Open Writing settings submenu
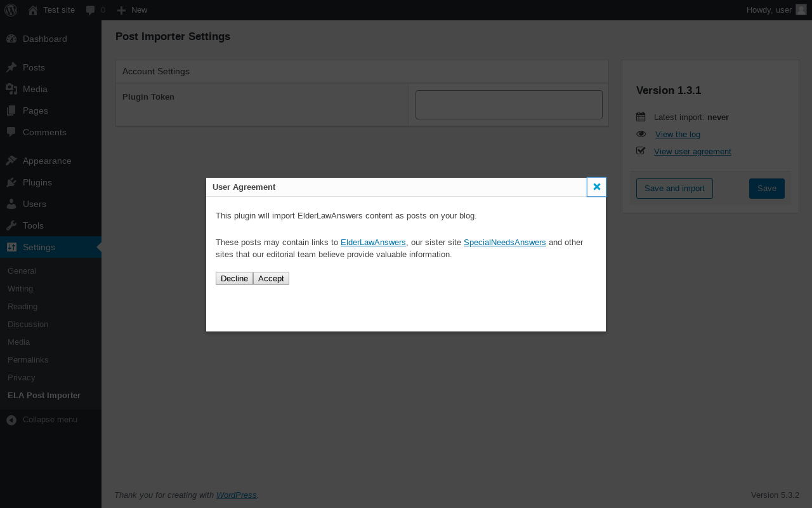Screen dimensions: 812x508 tap(20, 288)
